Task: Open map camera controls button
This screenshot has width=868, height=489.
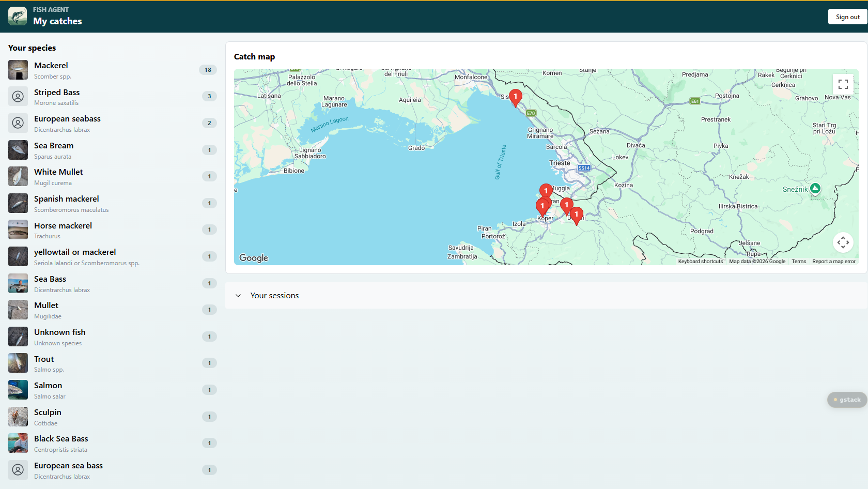Action: 843,242
